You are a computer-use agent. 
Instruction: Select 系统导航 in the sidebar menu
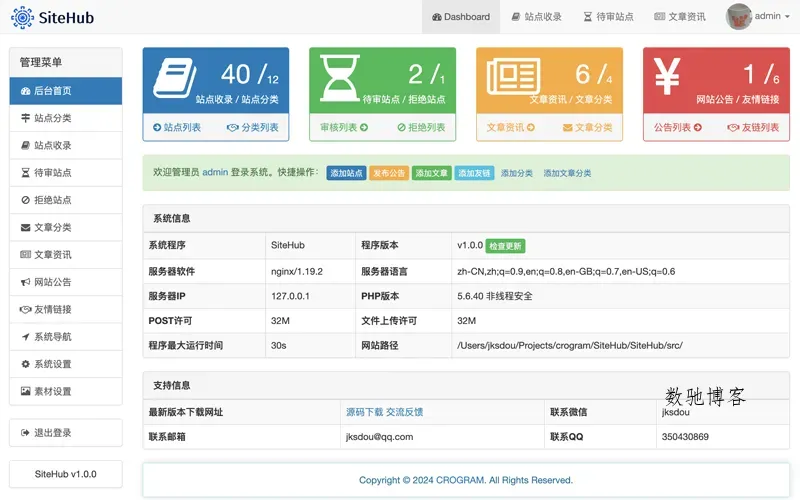(66, 337)
